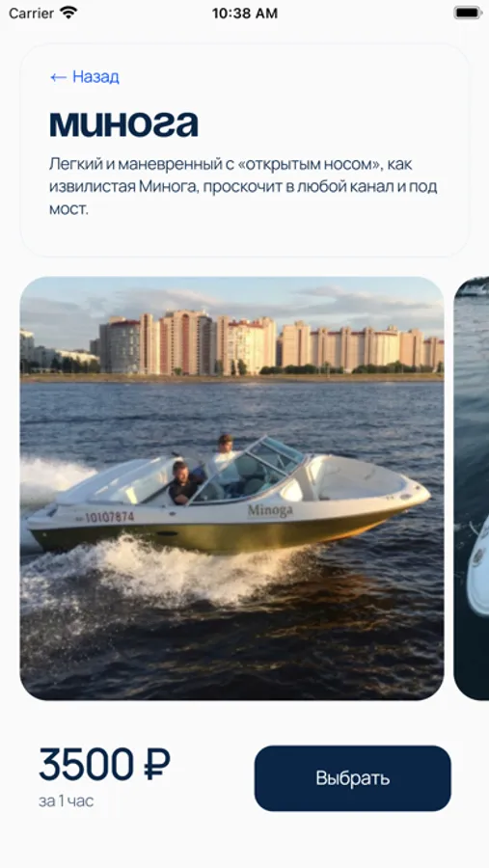Tap the boat description paragraph

243,186
